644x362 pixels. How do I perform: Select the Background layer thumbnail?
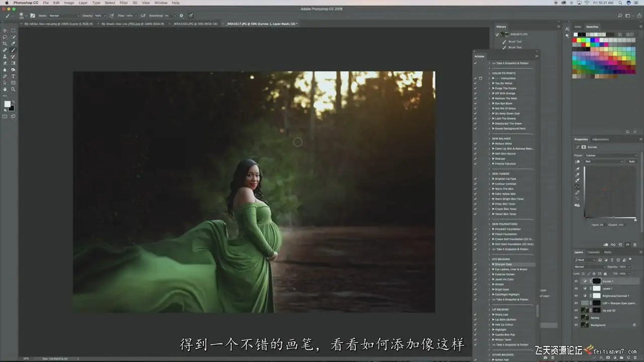point(585,325)
